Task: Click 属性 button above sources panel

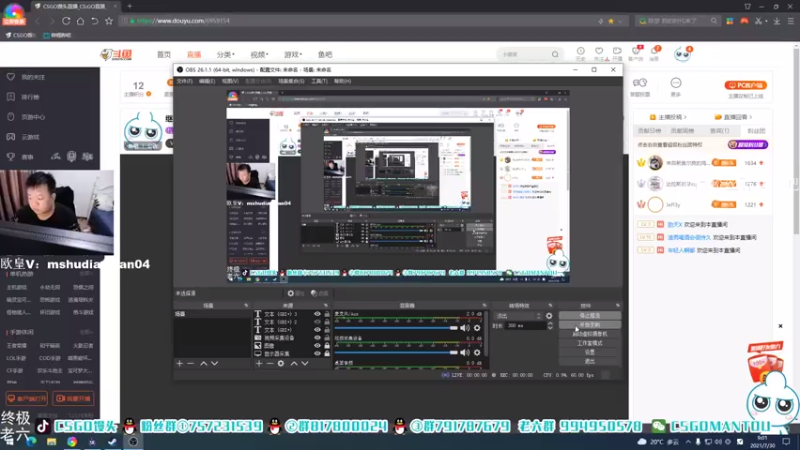Action: [x=295, y=293]
